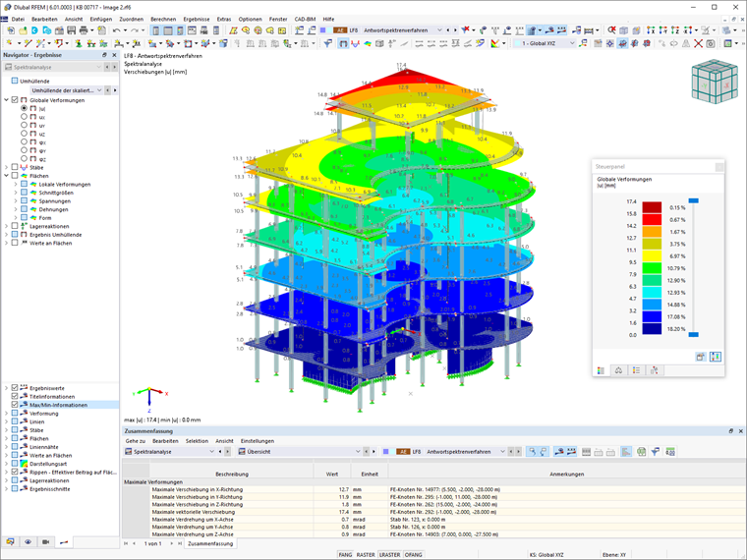Open the Gehe zu menu in the summary panel
747x560 pixels.
136,441
